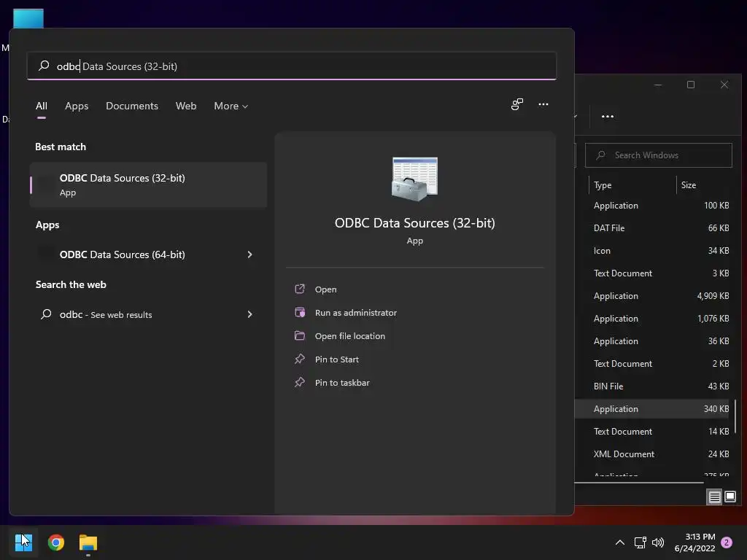Viewport: 747px width, 560px height.
Task: Click Pin to taskbar
Action: 342,382
